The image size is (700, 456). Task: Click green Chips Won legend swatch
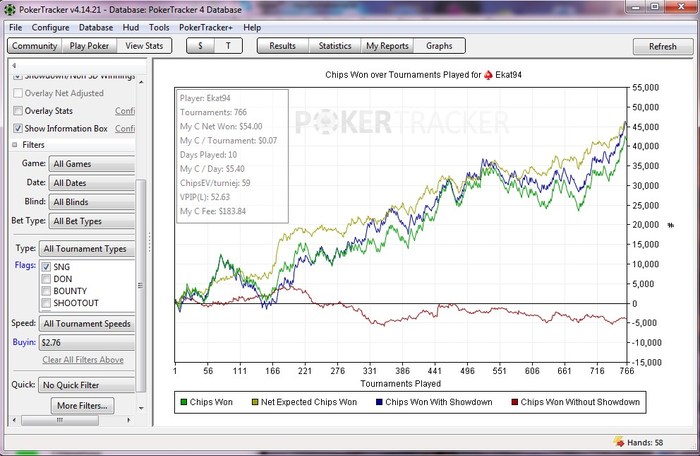pos(183,402)
